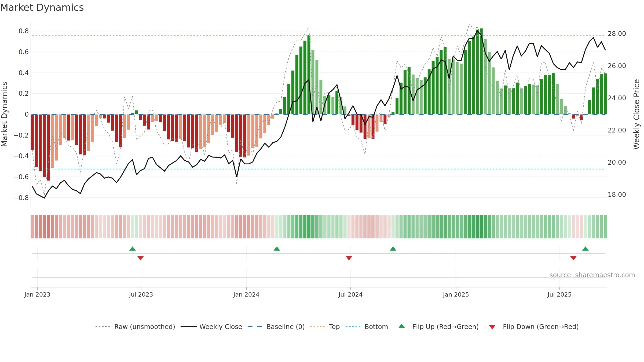The height and width of the screenshot is (362, 644).
Task: Click the Jul 2023 x-axis label
Action: click(141, 294)
